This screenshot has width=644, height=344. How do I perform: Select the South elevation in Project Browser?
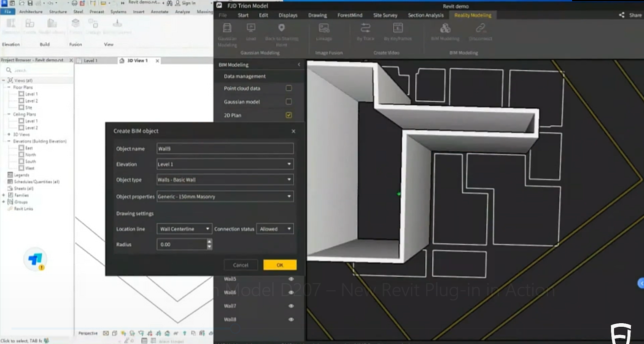click(30, 162)
